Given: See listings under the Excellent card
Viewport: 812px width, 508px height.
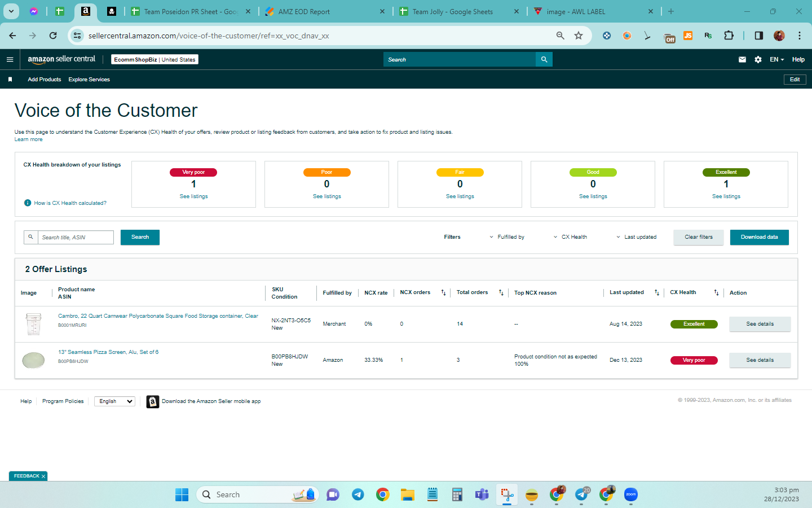Looking at the screenshot, I should coord(726,196).
